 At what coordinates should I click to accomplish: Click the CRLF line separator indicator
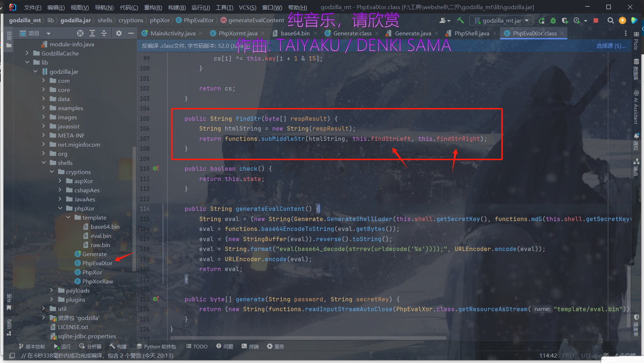(x=568, y=355)
